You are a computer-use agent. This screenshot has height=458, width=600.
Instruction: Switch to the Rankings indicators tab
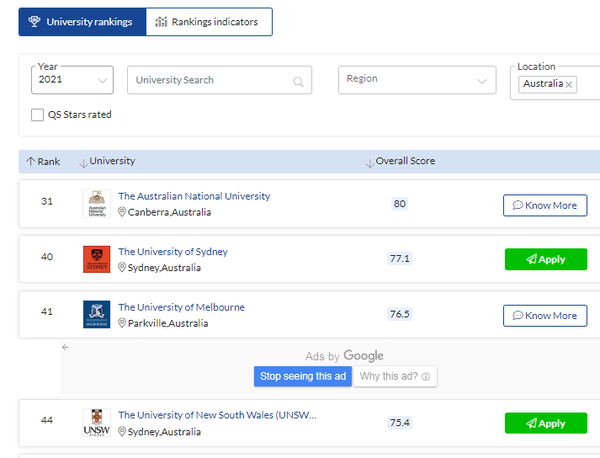pos(209,22)
